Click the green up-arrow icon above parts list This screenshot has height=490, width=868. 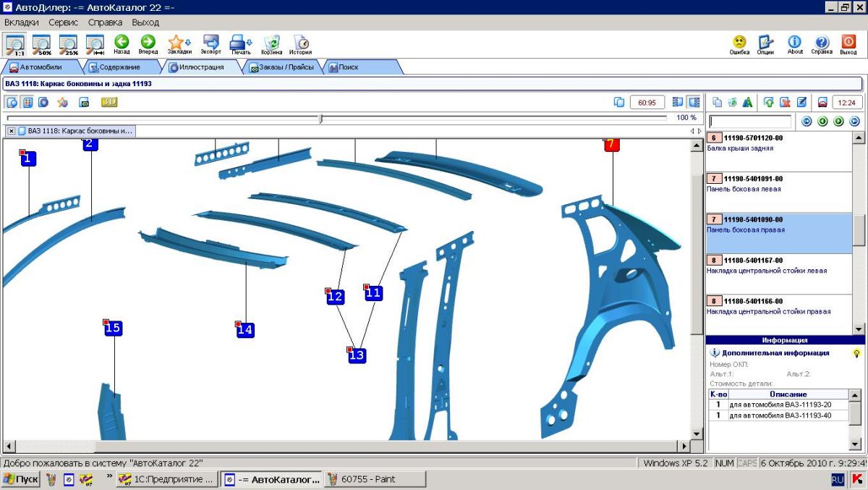tap(769, 102)
